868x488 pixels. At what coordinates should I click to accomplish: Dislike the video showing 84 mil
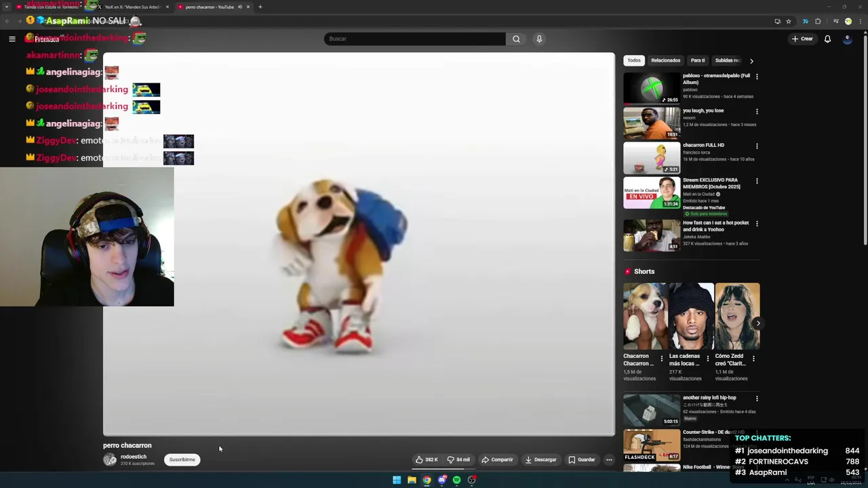(458, 460)
